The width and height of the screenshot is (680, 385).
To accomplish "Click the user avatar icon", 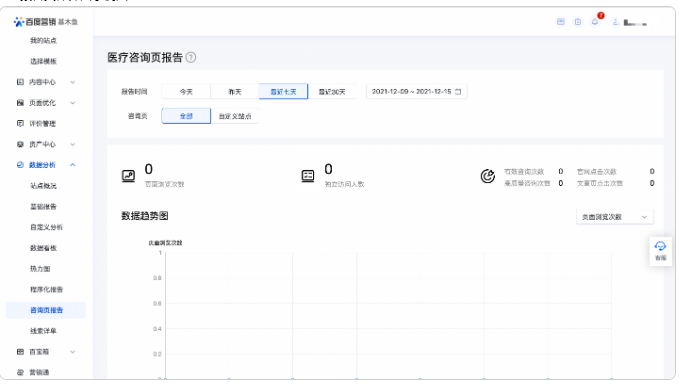I will [615, 22].
